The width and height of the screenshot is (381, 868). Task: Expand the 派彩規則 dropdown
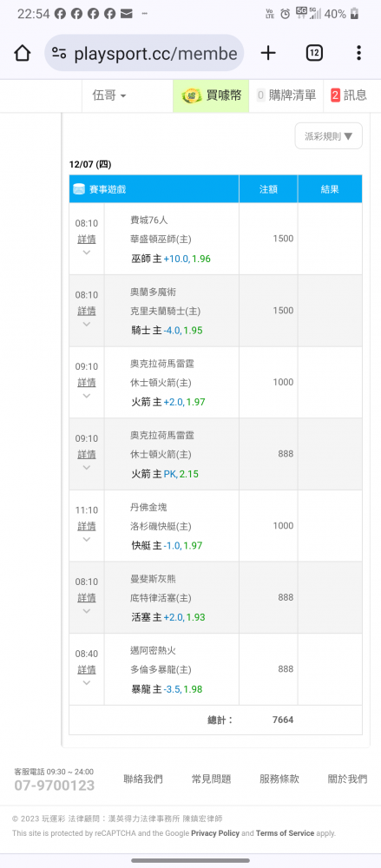(x=328, y=136)
